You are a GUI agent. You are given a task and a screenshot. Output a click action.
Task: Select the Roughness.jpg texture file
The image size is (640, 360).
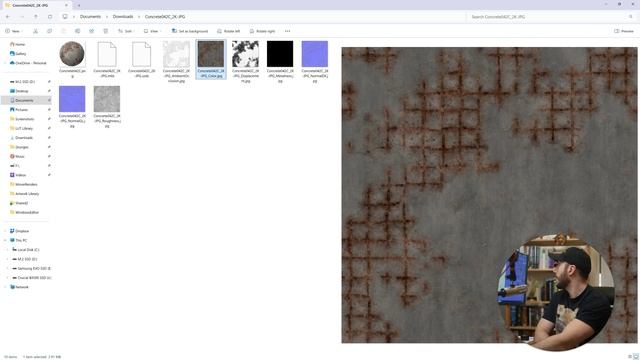(107, 107)
